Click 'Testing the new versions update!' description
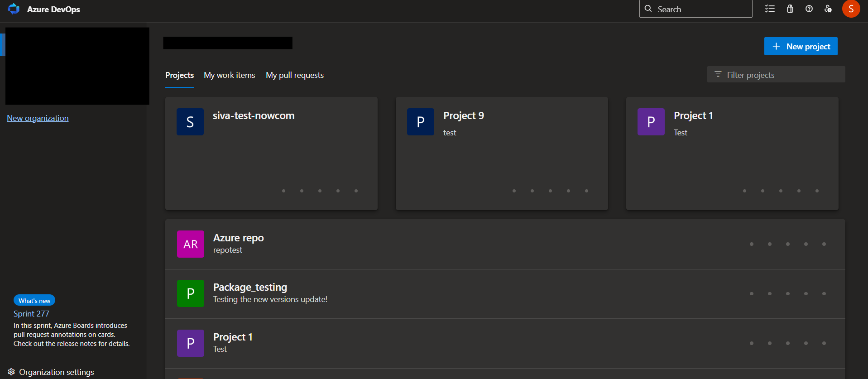This screenshot has height=379, width=868. [270, 299]
